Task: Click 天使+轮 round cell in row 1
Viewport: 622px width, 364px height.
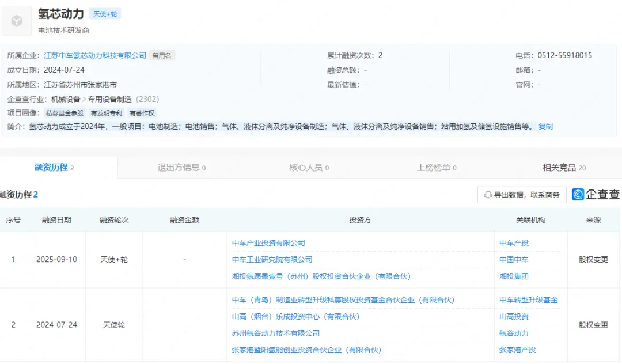Action: click(x=114, y=259)
